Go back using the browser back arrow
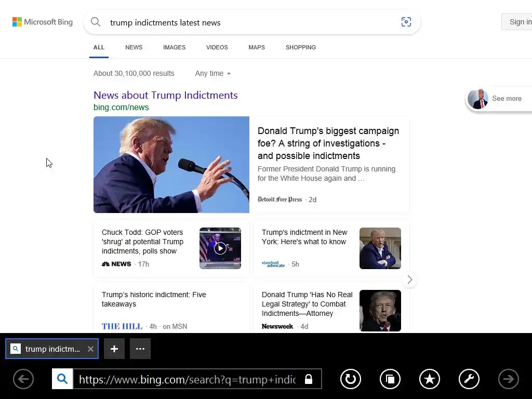Viewport: 532px width, 399px height. [x=23, y=379]
